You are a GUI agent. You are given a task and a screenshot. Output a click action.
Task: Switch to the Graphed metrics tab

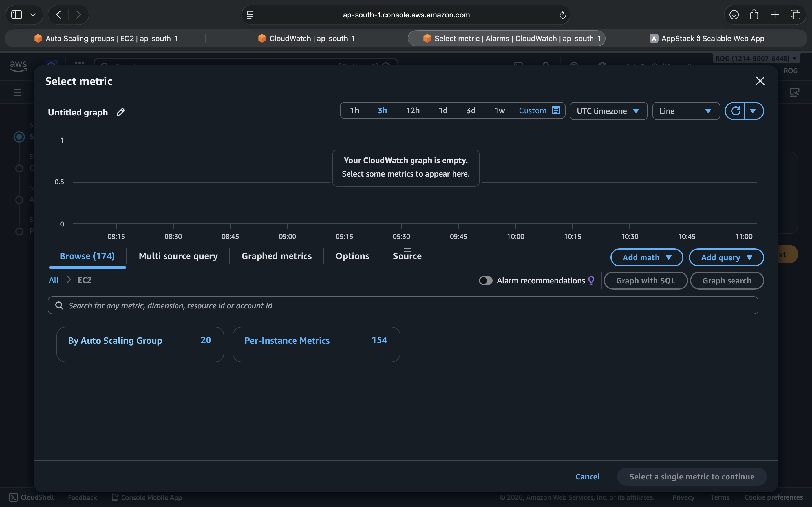point(277,256)
